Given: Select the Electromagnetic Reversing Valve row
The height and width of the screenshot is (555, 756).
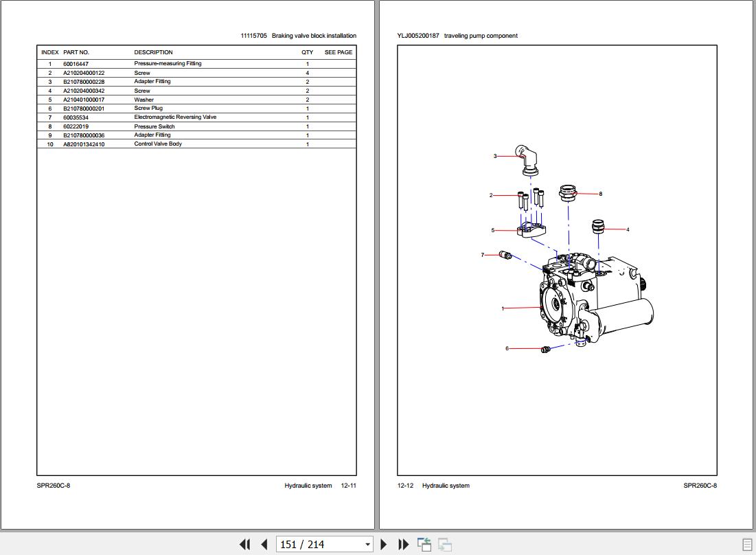Looking at the screenshot, I should (x=175, y=117).
